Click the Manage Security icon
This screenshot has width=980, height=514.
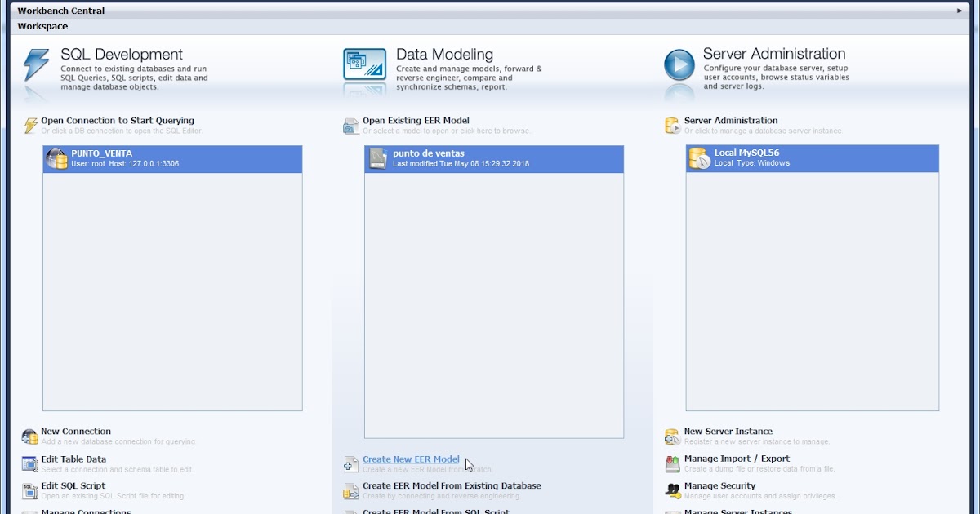(671, 490)
